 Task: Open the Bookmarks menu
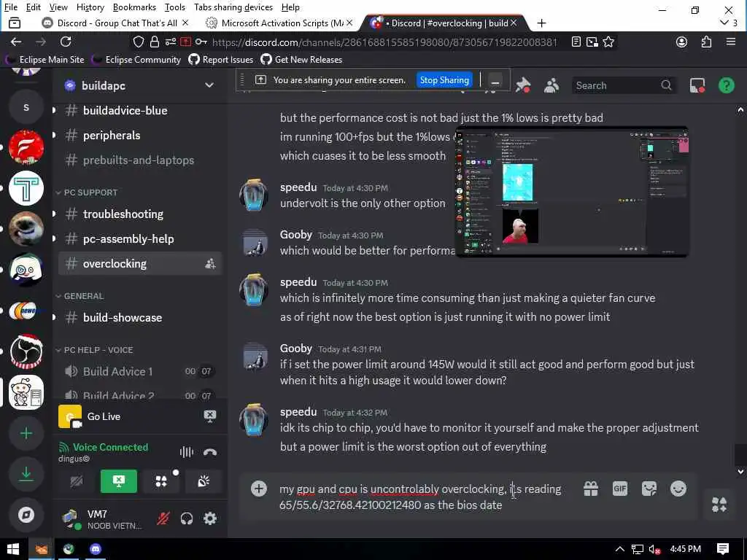[134, 7]
